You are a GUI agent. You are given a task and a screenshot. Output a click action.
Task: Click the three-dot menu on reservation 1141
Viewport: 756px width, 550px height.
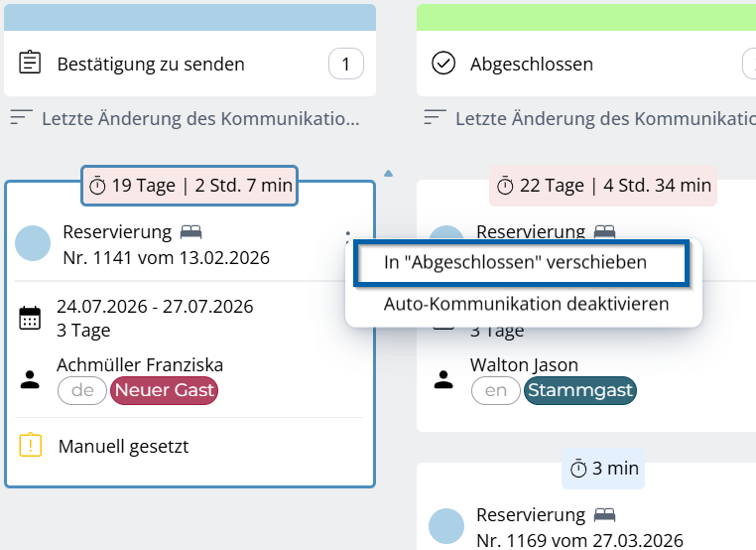pos(347,236)
